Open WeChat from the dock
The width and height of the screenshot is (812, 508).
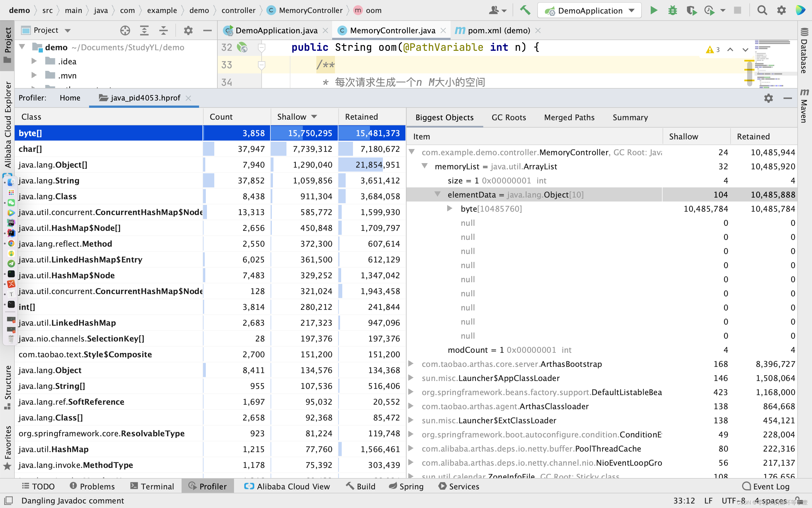[x=11, y=202]
